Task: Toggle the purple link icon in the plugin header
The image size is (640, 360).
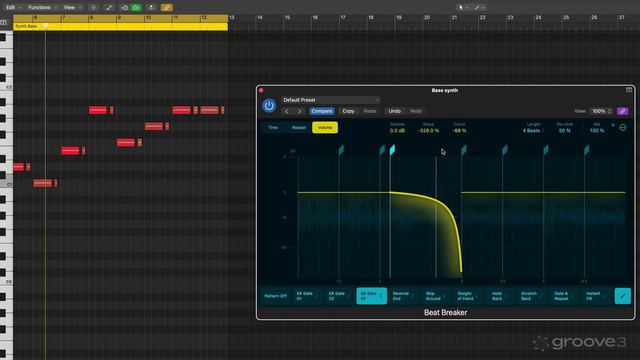Action: click(x=622, y=111)
